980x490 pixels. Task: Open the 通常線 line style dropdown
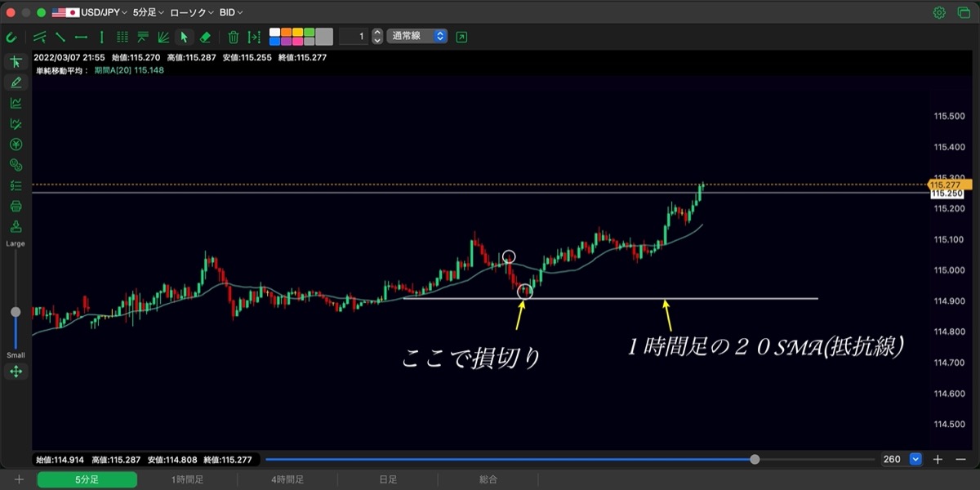[416, 36]
